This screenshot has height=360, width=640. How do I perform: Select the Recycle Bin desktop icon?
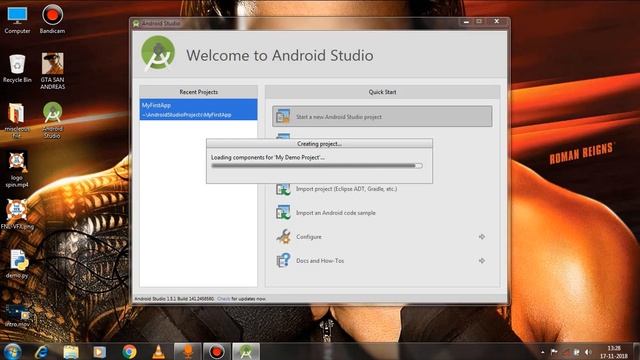tap(17, 69)
